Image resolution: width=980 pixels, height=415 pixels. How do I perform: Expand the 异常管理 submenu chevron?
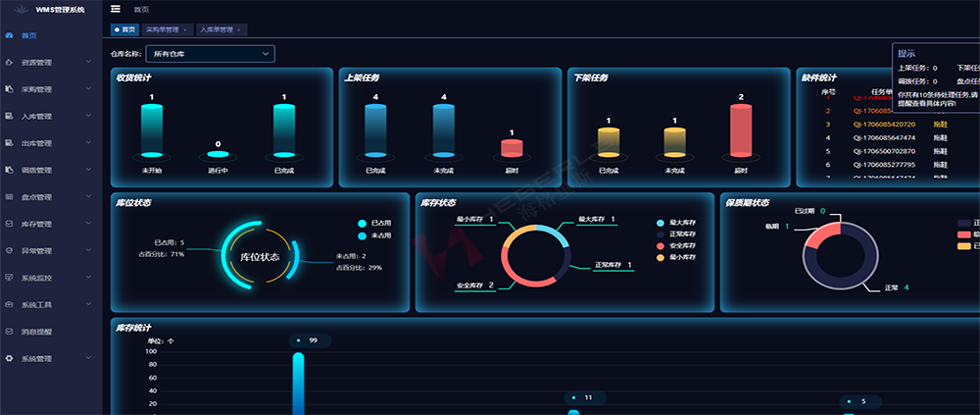pos(88,250)
